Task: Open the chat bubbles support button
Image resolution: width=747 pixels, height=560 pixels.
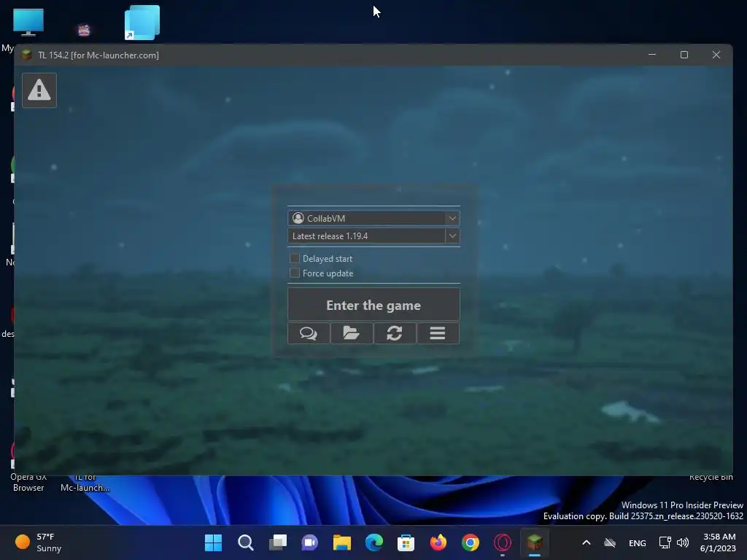Action: (x=309, y=333)
